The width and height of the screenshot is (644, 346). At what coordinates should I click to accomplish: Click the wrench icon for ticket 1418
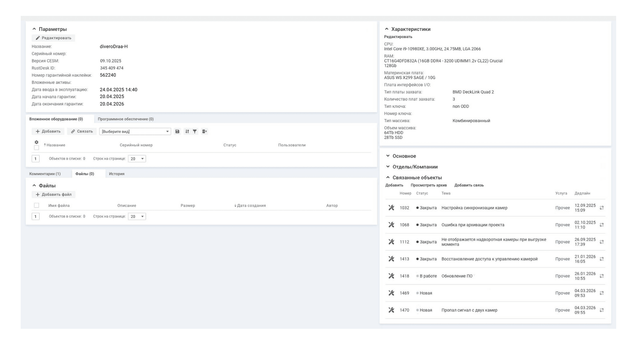391,276
